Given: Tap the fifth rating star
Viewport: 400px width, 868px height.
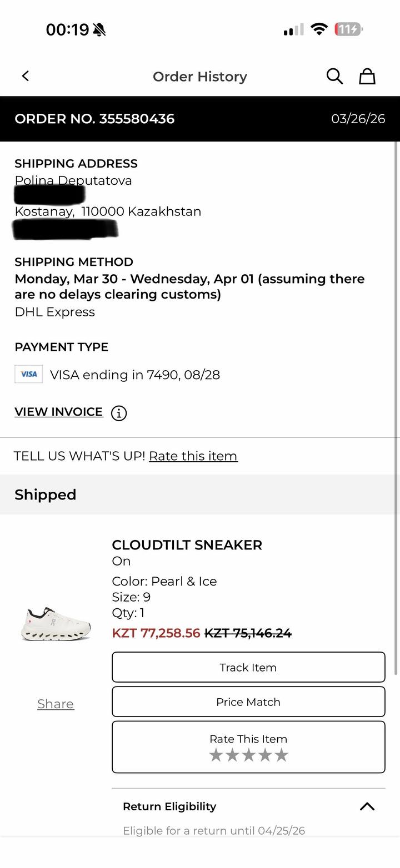Looking at the screenshot, I should point(282,755).
